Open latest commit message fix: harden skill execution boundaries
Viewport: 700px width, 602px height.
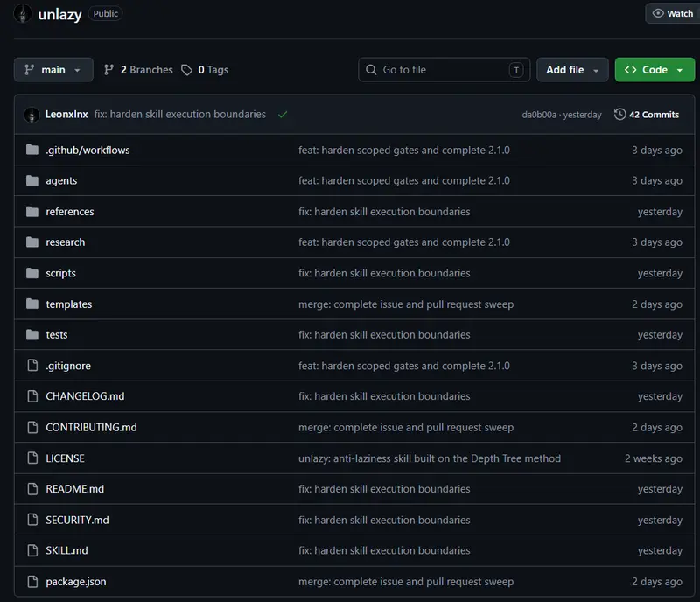(180, 115)
